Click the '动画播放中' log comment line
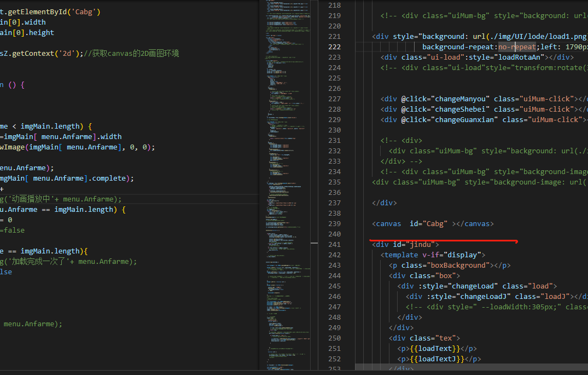Screen dimensions: 588x375 (61, 199)
